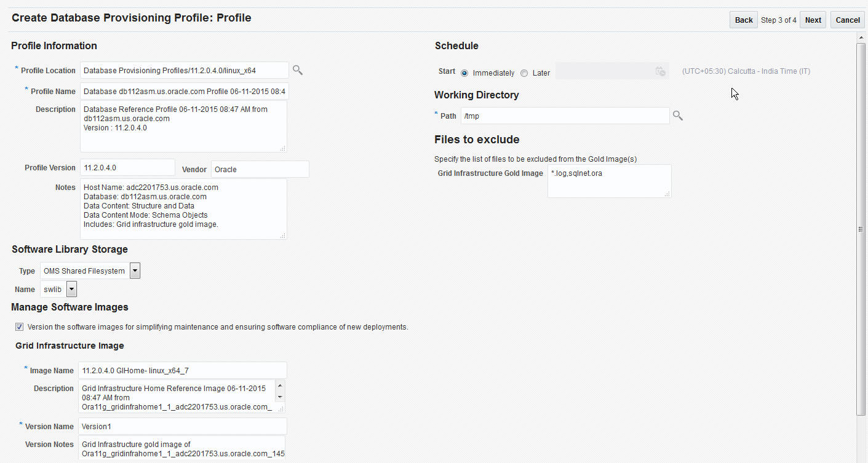Screen dimensions: 868x463
Task: Expand the swlib Name dropdown
Action: pos(71,289)
